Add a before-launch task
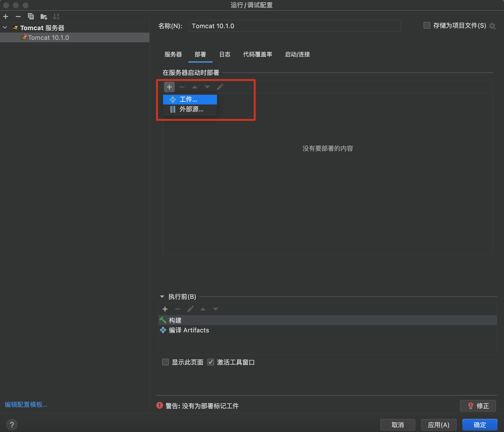 pyautogui.click(x=165, y=309)
